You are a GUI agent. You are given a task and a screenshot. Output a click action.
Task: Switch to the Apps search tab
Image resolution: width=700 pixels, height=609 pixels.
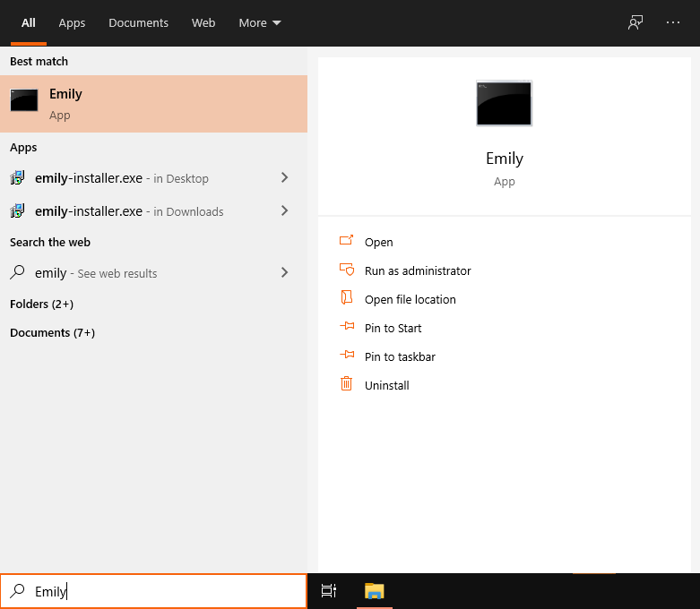point(72,22)
